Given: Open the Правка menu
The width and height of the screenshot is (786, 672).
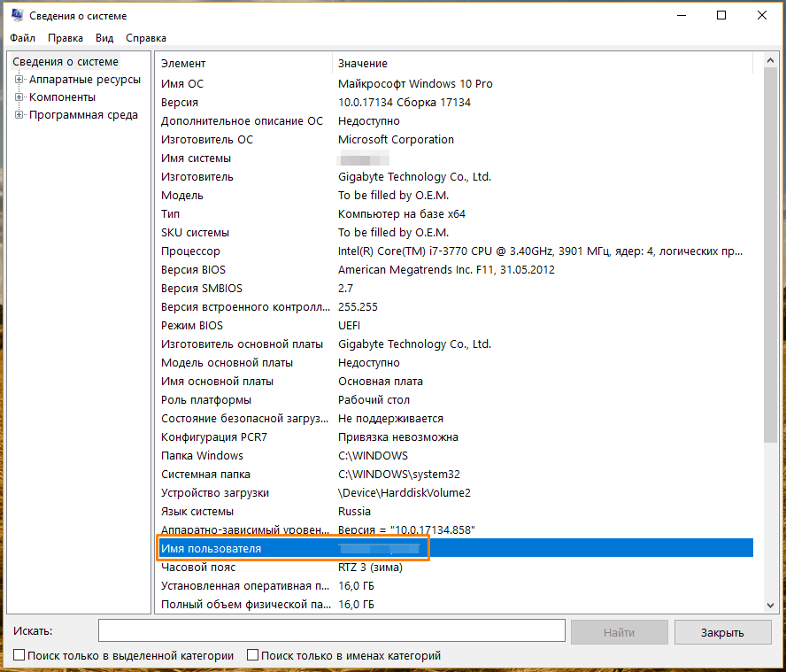Looking at the screenshot, I should 65,38.
